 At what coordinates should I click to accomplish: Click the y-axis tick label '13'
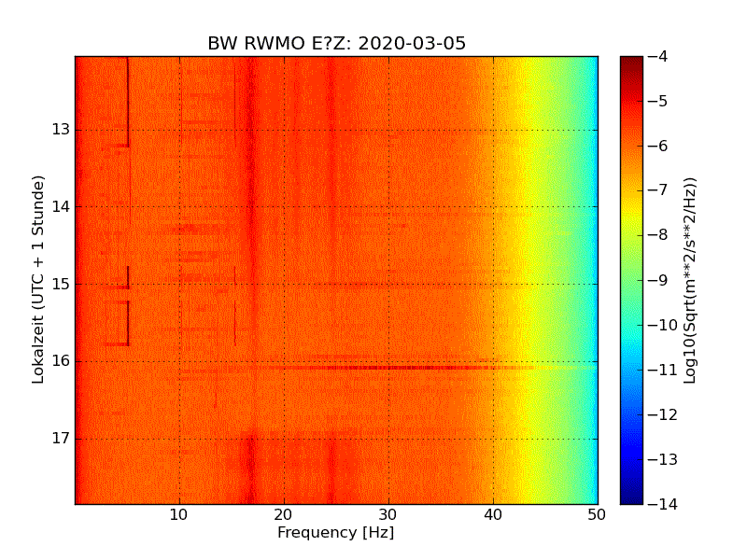tap(61, 130)
